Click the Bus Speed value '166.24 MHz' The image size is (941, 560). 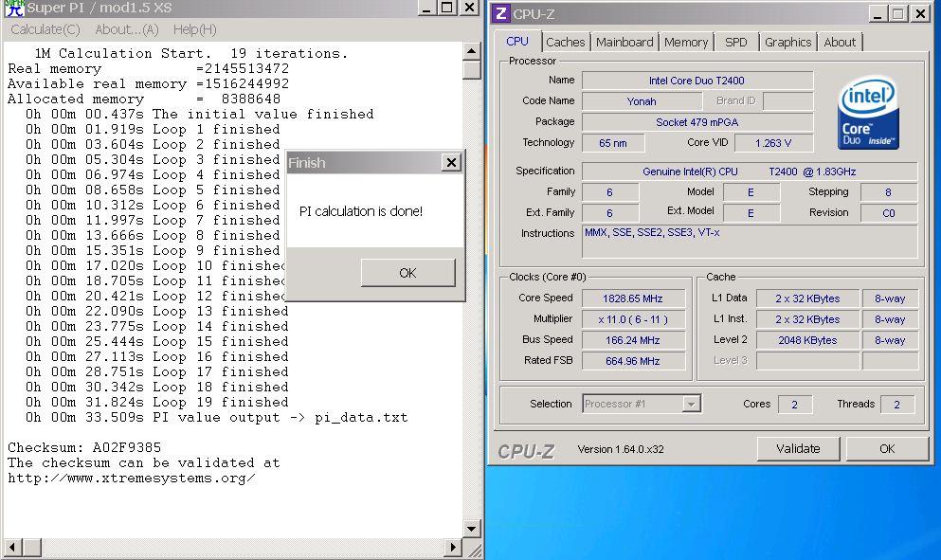pos(633,340)
